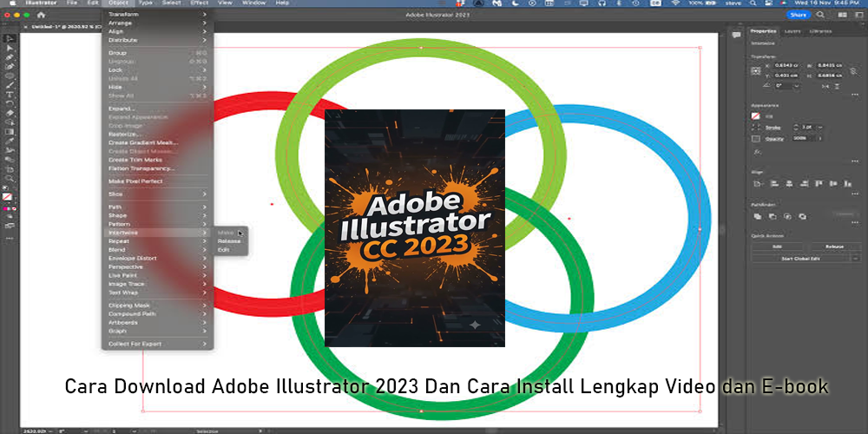Select the Paintbrush tool

[x=10, y=85]
